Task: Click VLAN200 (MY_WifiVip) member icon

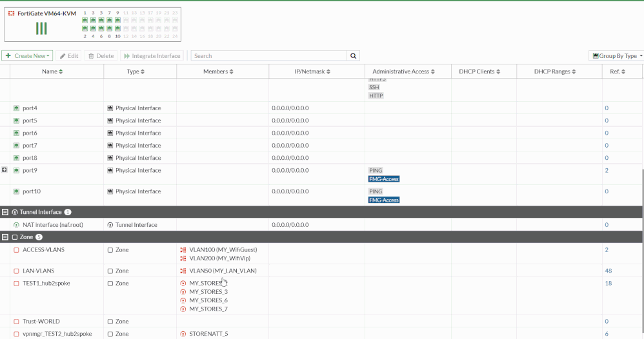Action: 183,258
